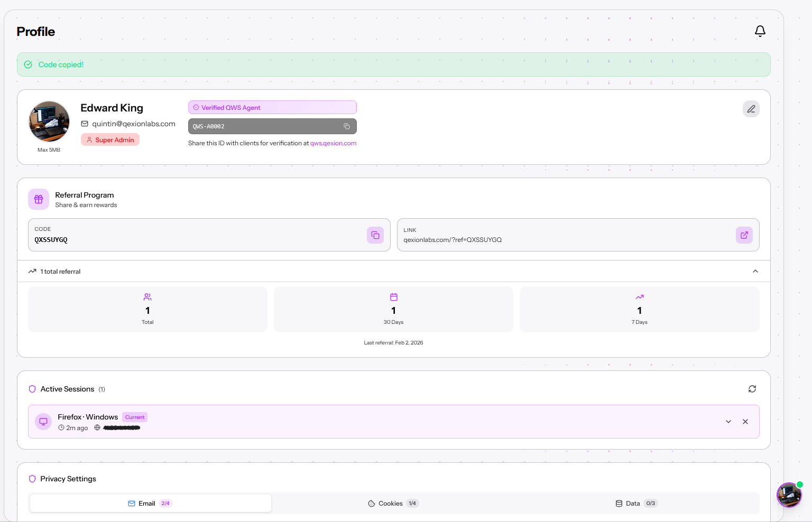This screenshot has width=812, height=522.
Task: Refresh the Active Sessions list
Action: click(x=752, y=389)
